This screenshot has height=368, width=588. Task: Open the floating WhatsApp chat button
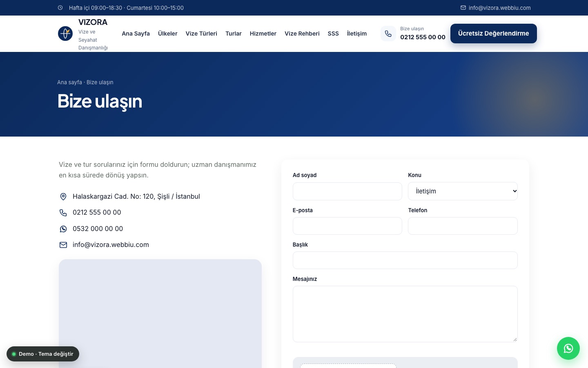click(x=568, y=348)
